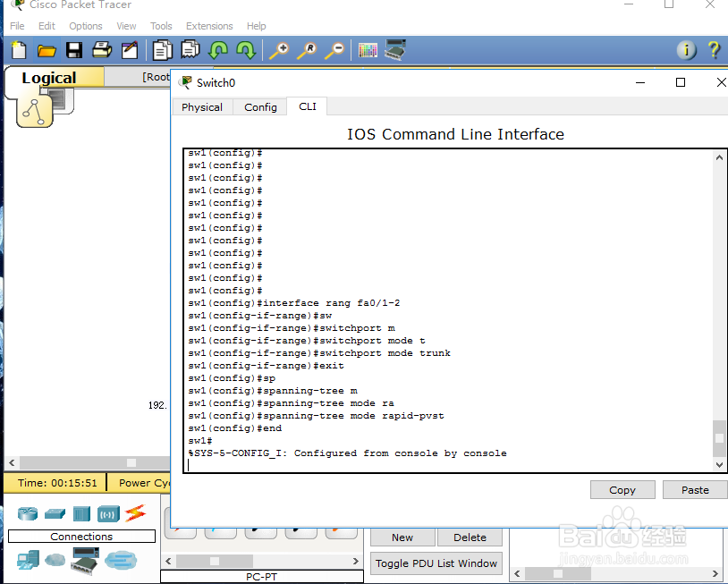The height and width of the screenshot is (584, 728).
Task: Select the Copy toolbar clipboard icon
Action: [162, 50]
